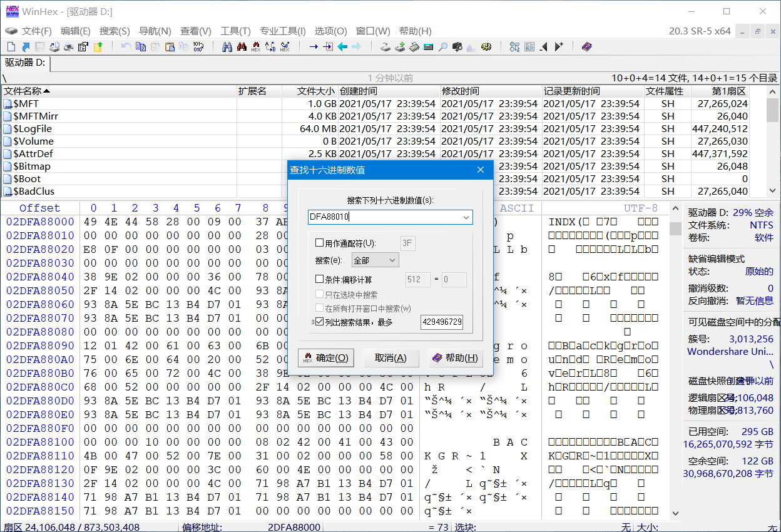Screen dimensions: 781x532
Task: Confirm the search with 确定(O)
Action: [326, 358]
